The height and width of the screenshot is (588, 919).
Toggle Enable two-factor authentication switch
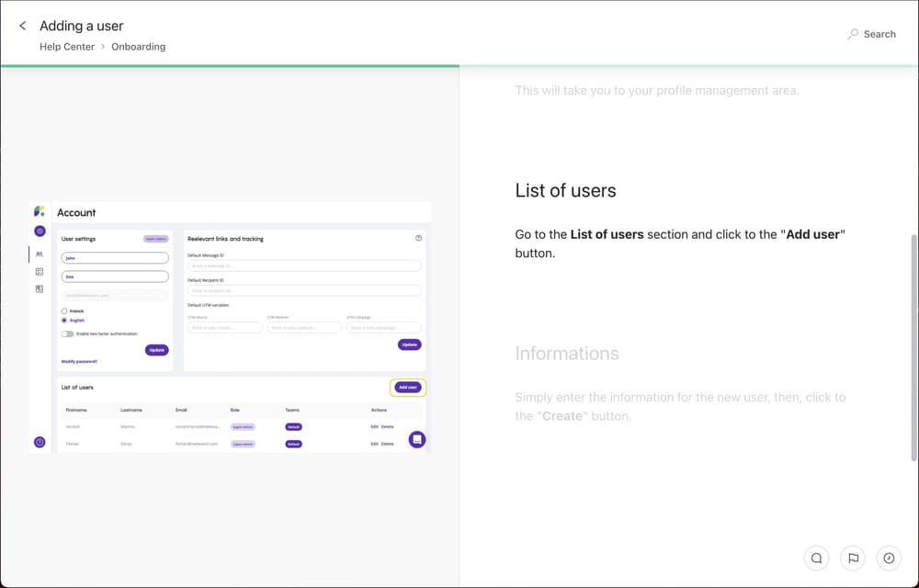pos(67,334)
